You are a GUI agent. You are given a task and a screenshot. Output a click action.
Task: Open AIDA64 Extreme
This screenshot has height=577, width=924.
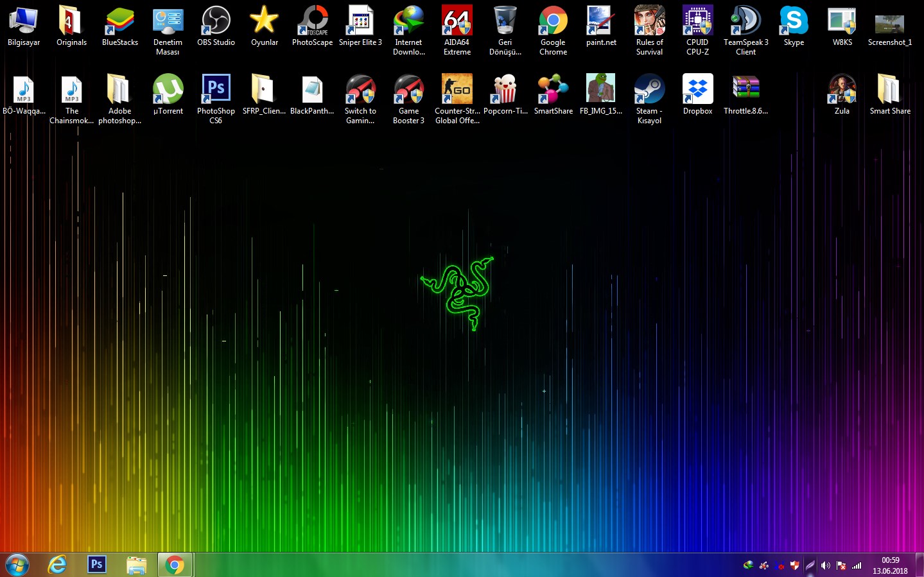click(x=457, y=30)
